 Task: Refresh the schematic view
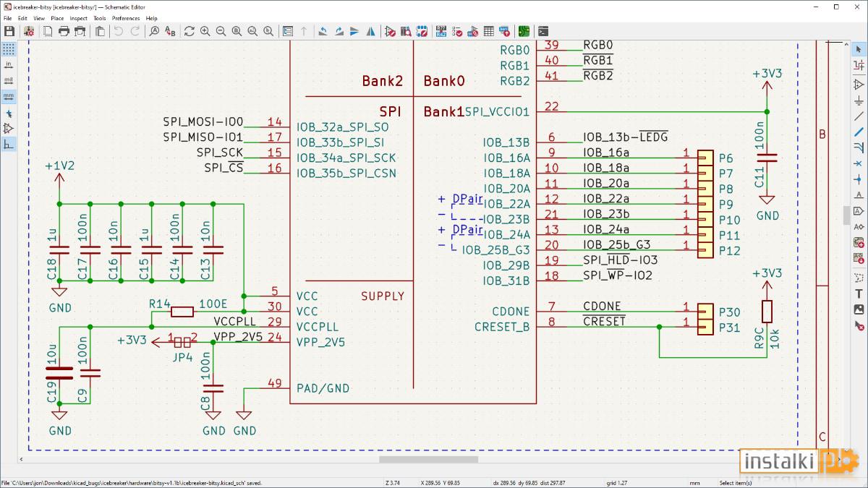190,31
